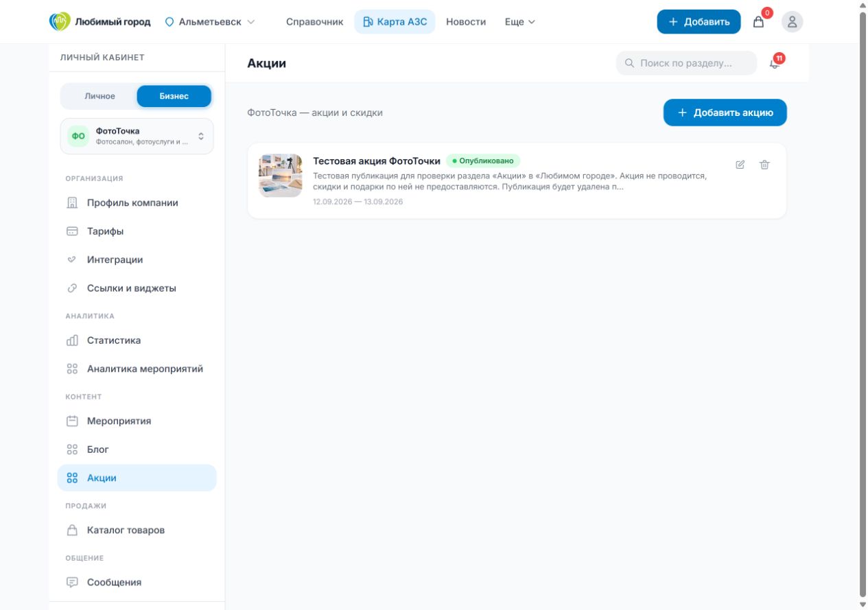Image resolution: width=868 pixels, height=610 pixels.
Task: Click the Блог grid icon
Action: pos(72,449)
